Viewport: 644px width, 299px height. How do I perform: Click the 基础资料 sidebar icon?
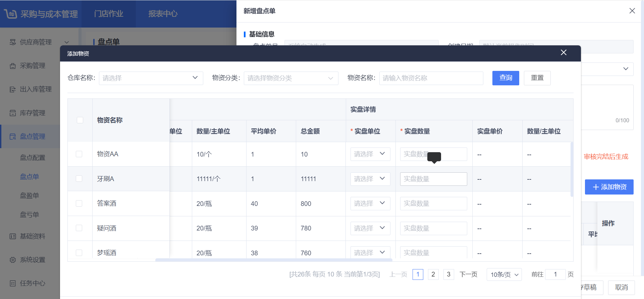(13, 236)
